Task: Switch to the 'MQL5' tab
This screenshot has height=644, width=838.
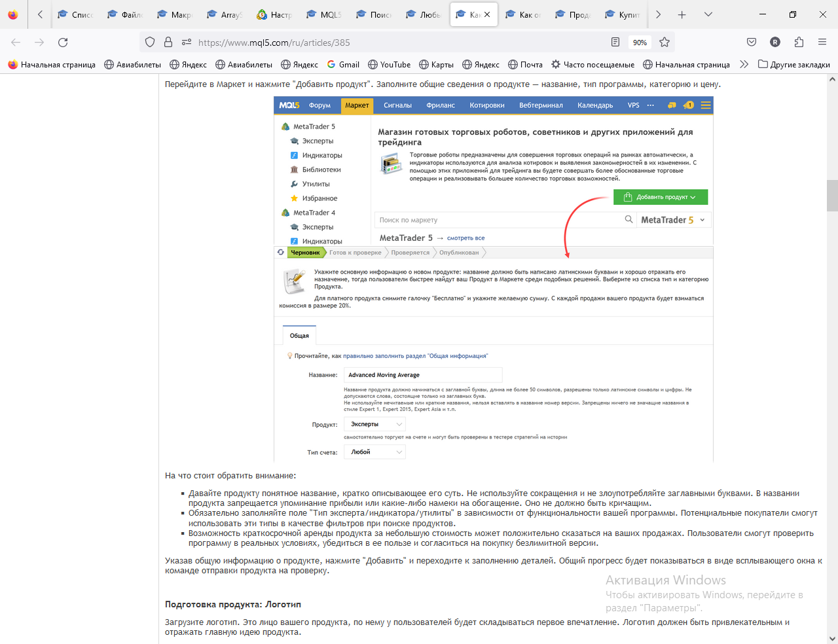Action: pyautogui.click(x=325, y=14)
